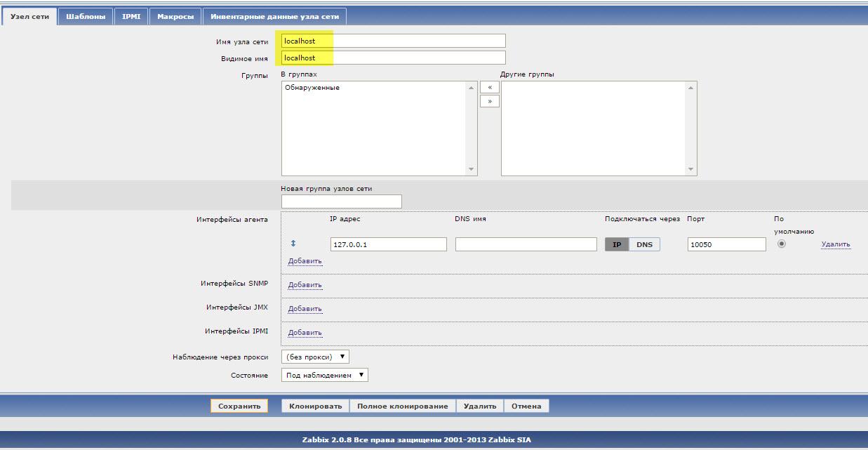Click Добавить for Интерфейсы IPMI

pos(305,333)
